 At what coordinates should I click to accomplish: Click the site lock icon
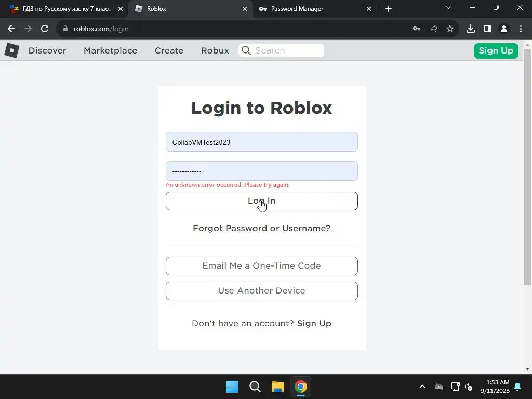coord(65,29)
